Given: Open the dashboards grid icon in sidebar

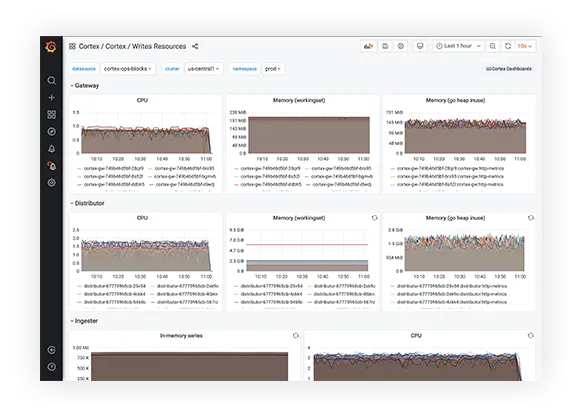Looking at the screenshot, I should coord(52,115).
